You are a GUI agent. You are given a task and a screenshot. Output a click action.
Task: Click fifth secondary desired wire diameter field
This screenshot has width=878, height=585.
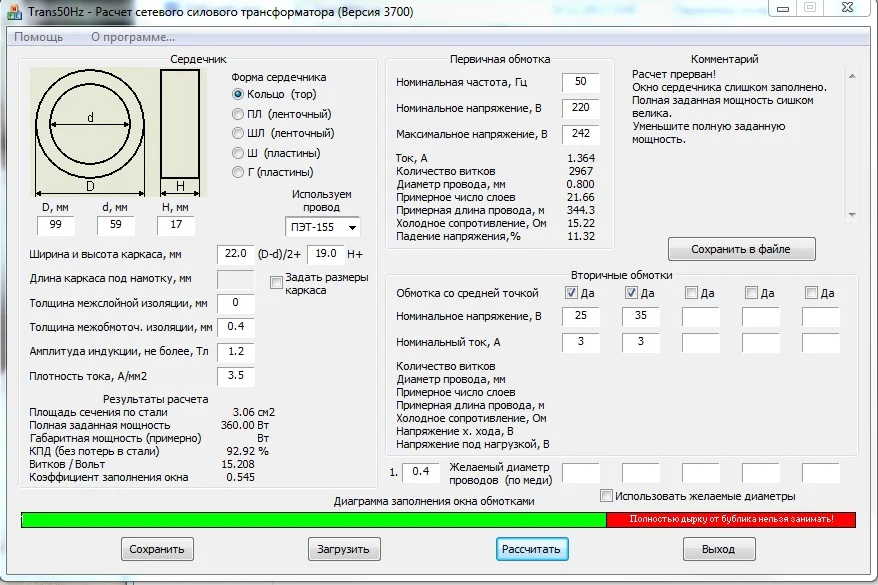click(821, 472)
